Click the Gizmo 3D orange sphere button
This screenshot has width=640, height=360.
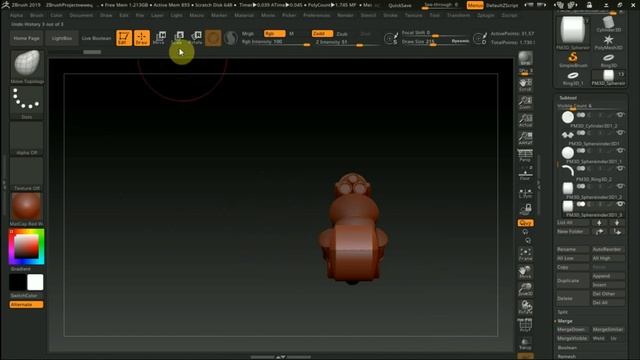[x=213, y=38]
